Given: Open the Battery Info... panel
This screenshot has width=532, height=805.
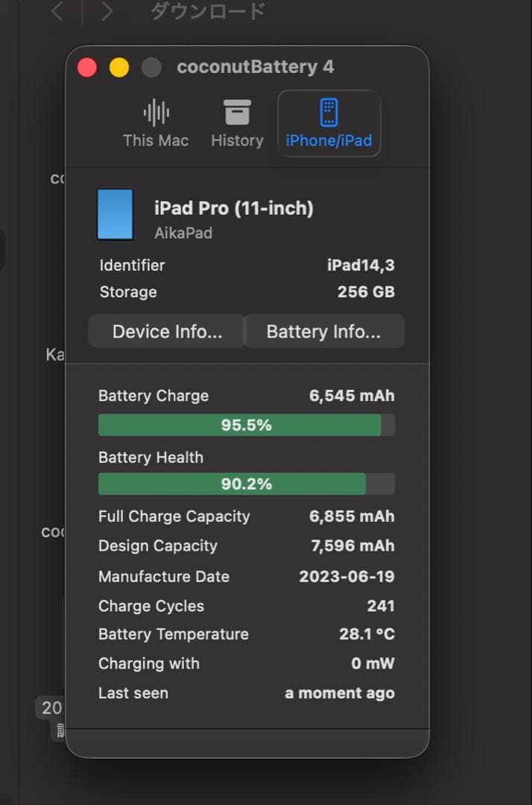Looking at the screenshot, I should [324, 331].
